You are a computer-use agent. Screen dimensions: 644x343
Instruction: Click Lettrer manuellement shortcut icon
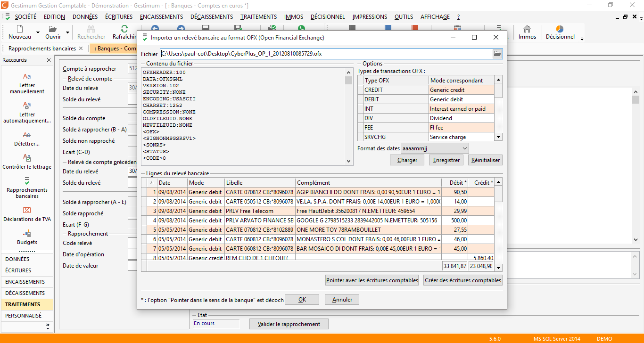click(27, 76)
